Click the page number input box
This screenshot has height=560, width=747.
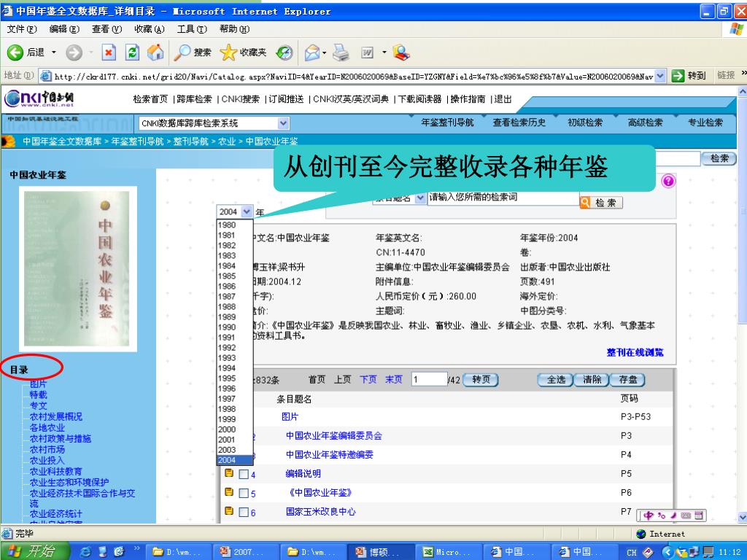(x=429, y=379)
